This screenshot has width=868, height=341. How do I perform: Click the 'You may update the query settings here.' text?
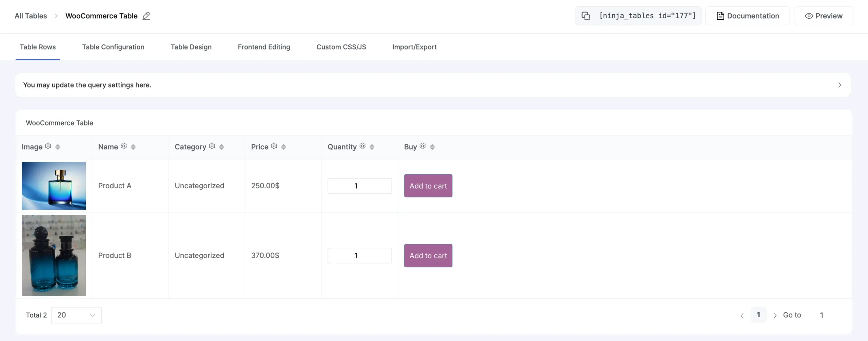pyautogui.click(x=87, y=85)
